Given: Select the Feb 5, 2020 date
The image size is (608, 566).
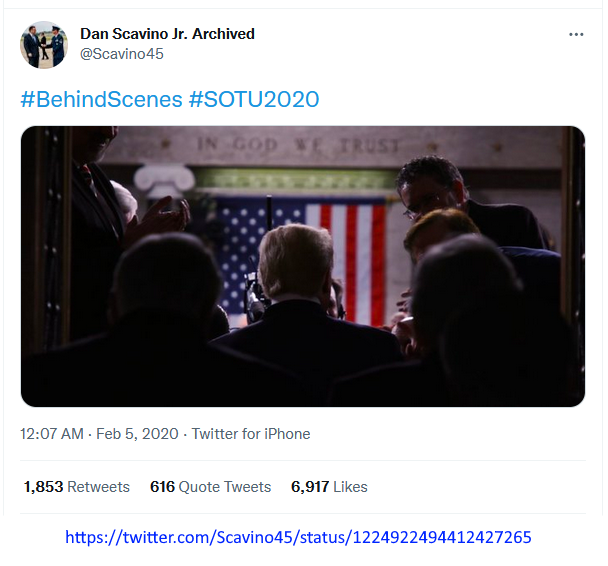Looking at the screenshot, I should 133,434.
